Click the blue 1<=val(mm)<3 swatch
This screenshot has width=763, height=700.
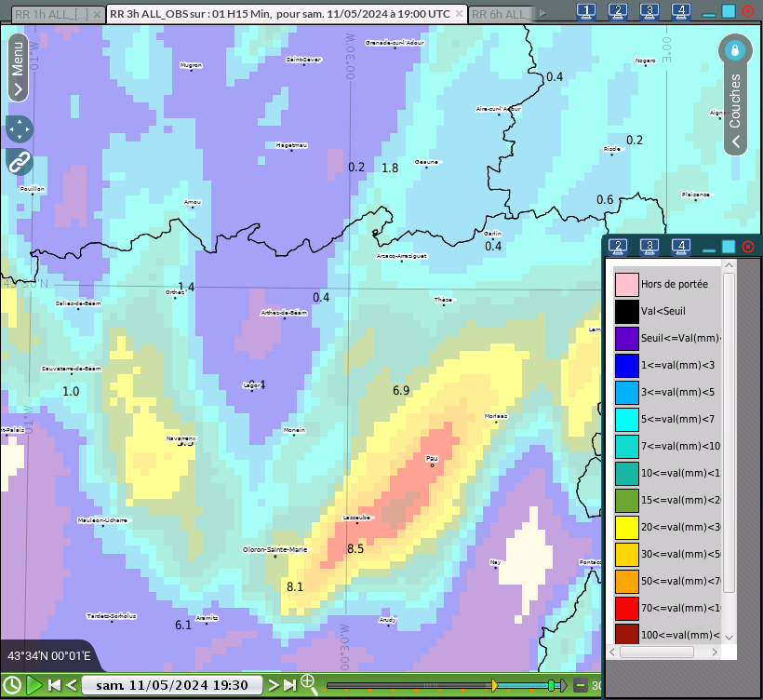[627, 366]
